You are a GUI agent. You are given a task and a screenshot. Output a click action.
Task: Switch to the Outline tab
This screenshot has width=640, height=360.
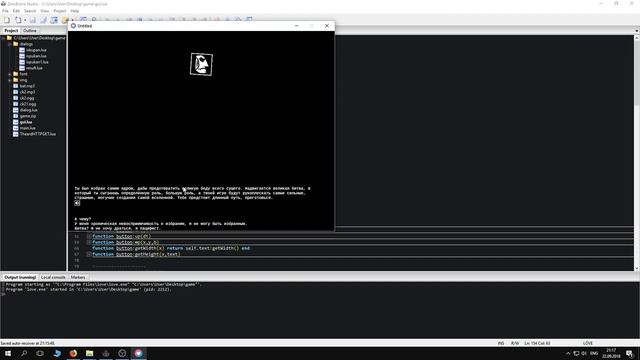point(30,31)
